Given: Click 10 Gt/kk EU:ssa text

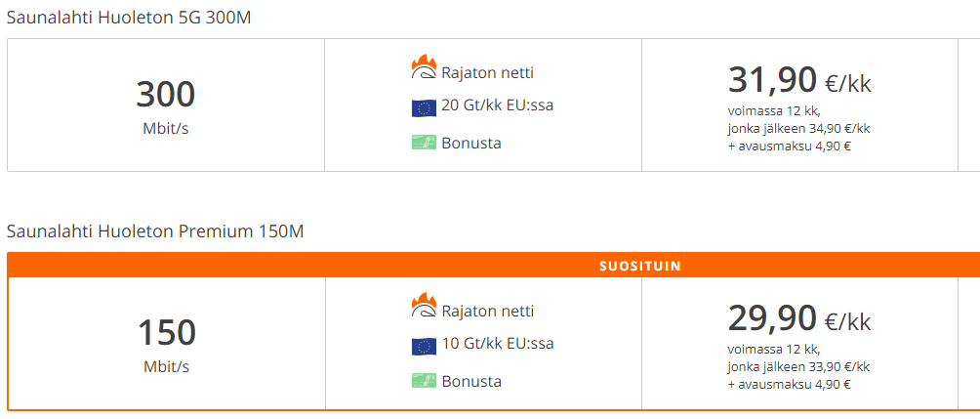Looking at the screenshot, I should pyautogui.click(x=498, y=344).
